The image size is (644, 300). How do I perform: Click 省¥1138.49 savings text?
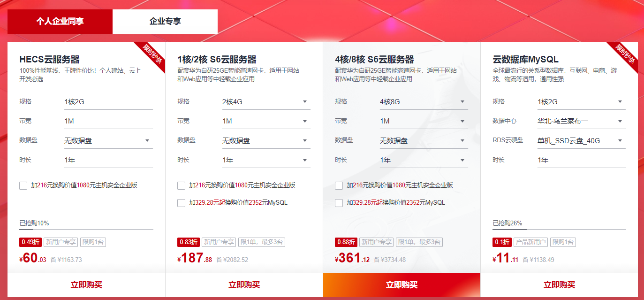click(x=538, y=260)
